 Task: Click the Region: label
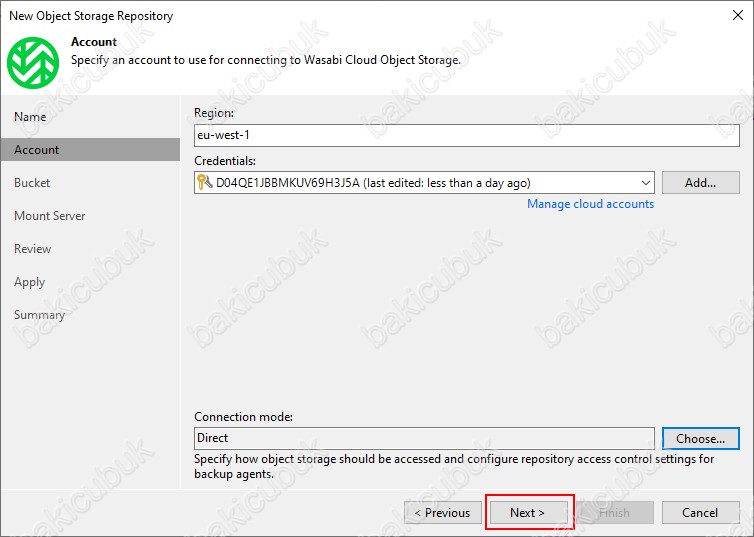coord(214,113)
